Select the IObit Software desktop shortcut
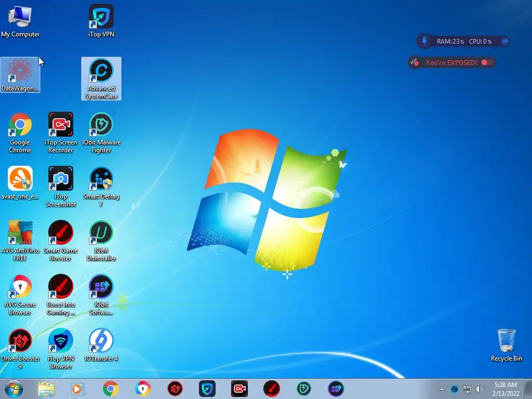The width and height of the screenshot is (532, 399). pyautogui.click(x=101, y=295)
